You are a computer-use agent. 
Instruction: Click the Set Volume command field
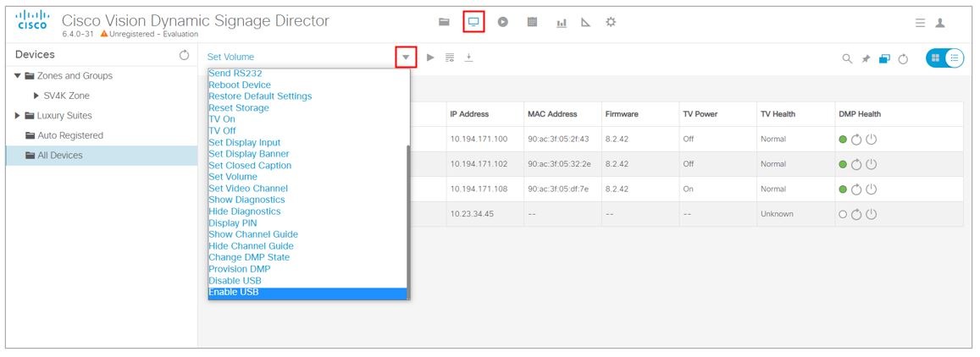[x=300, y=57]
